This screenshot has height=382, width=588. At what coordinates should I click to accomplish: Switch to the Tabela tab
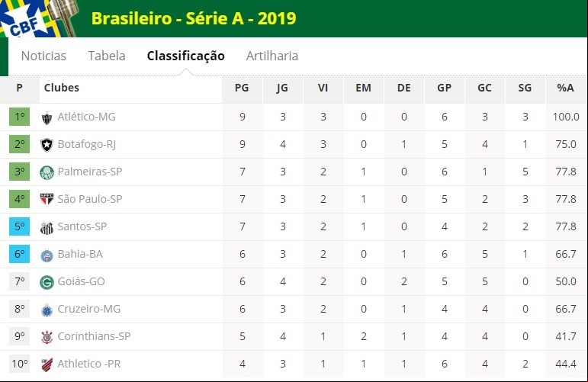coord(107,56)
